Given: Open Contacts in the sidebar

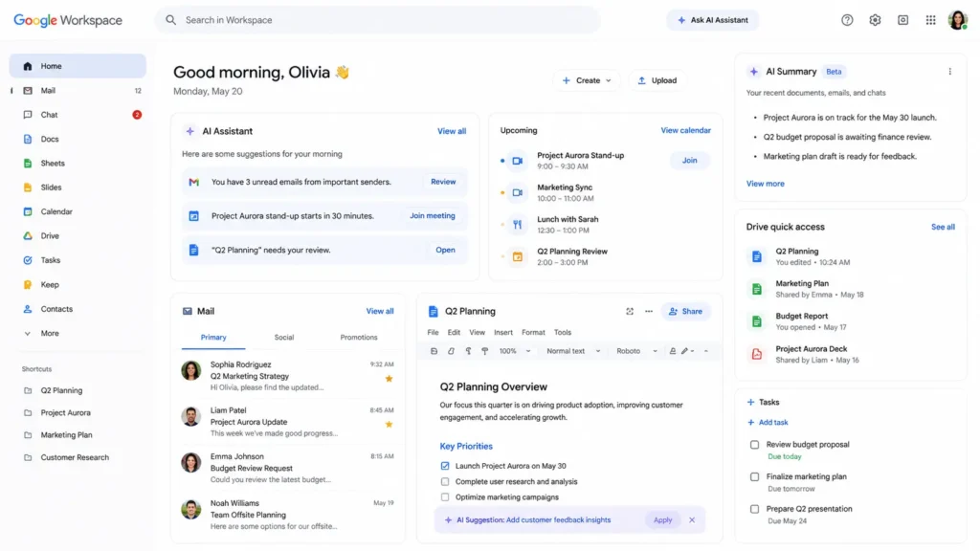Looking at the screenshot, I should pos(78,309).
